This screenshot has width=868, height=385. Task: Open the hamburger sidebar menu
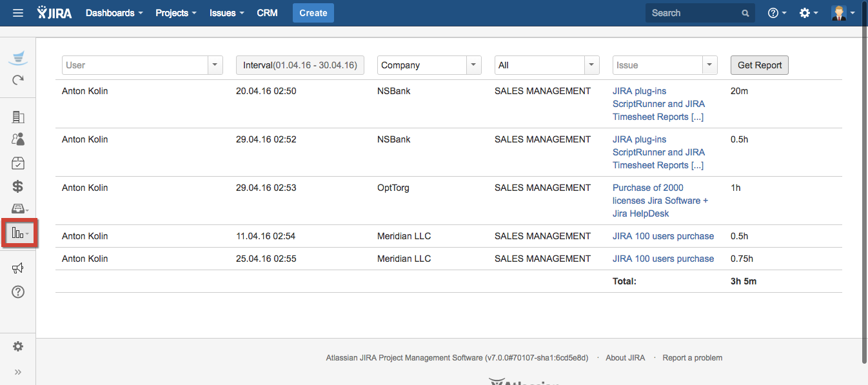18,13
